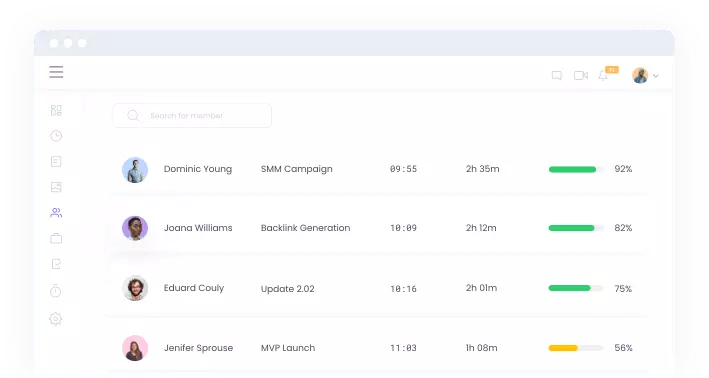Click Eduard Couly's avatar
Image resolution: width=709 pixels, height=378 pixels.
pos(135,288)
